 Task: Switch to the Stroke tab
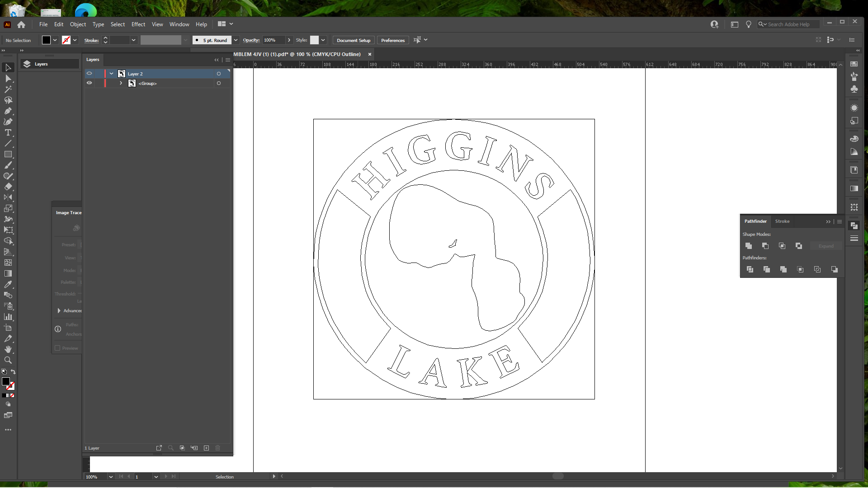coord(782,221)
